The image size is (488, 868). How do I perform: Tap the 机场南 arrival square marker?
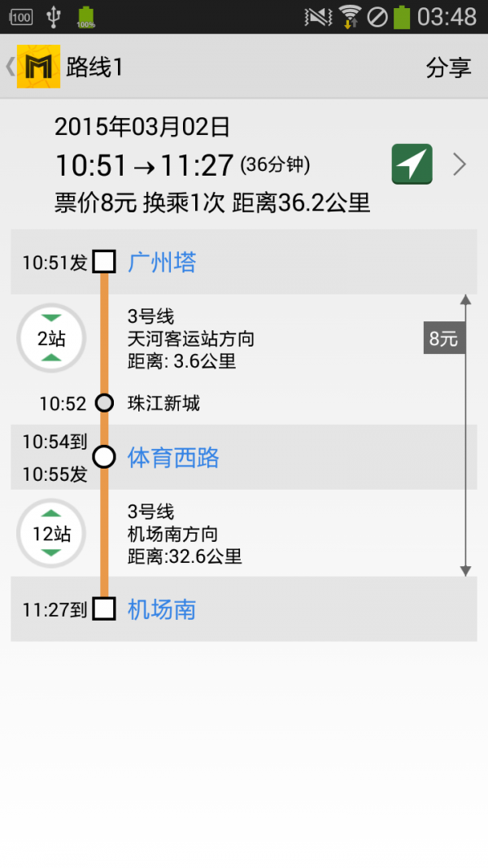click(x=104, y=608)
